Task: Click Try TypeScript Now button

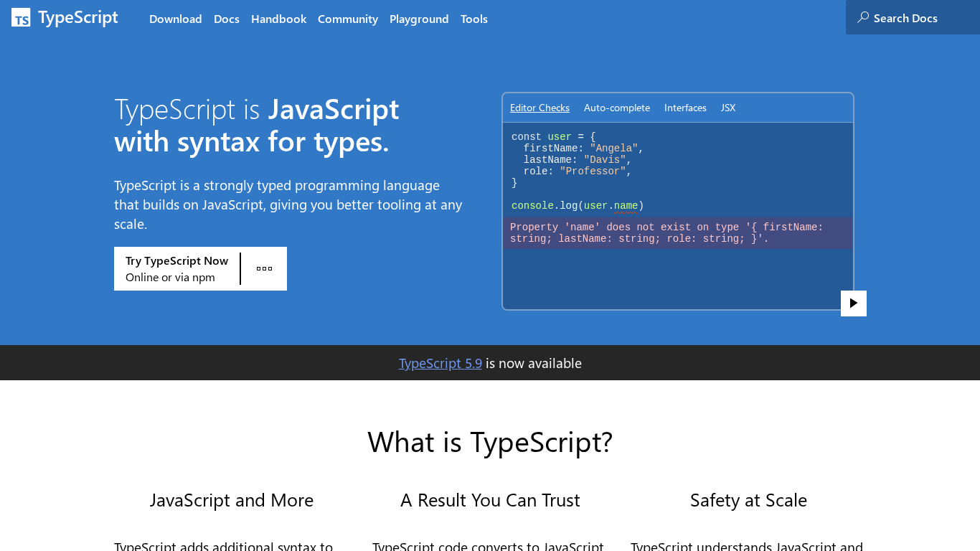Action: click(x=177, y=269)
